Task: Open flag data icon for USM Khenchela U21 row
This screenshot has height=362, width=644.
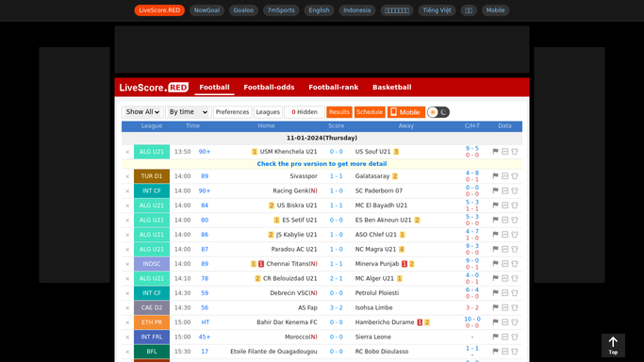Action: coord(495,152)
